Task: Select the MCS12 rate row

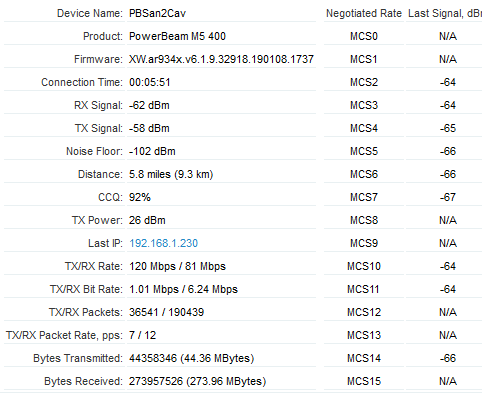Action: click(x=403, y=312)
